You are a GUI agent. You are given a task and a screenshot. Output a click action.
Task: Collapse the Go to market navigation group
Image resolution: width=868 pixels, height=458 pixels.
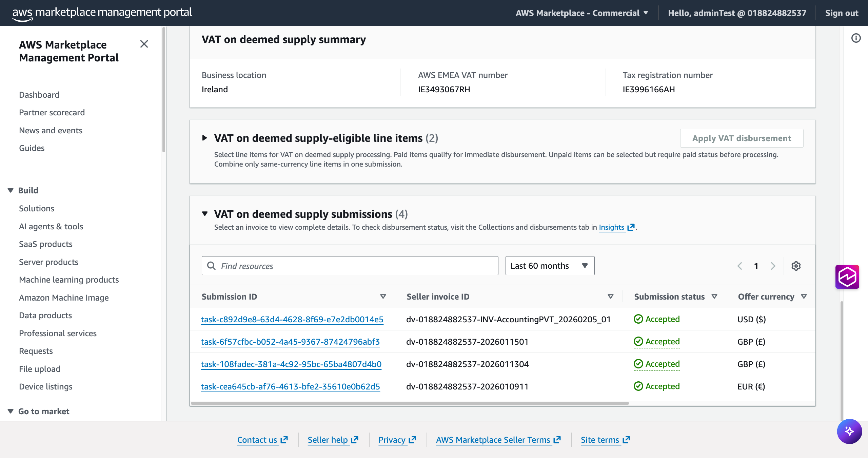(x=11, y=411)
